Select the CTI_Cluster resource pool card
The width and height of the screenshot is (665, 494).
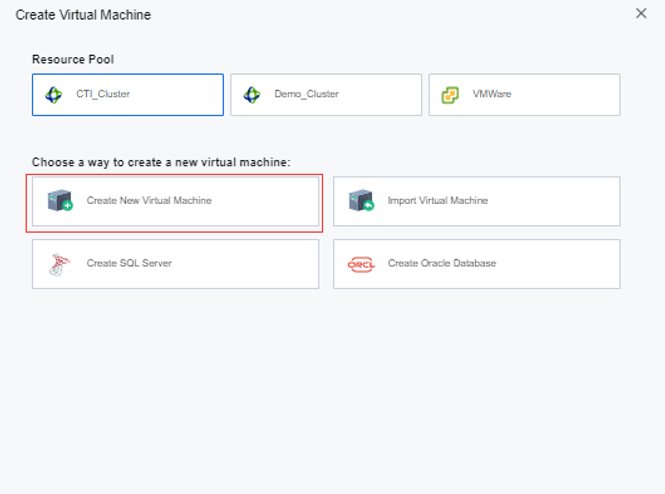point(128,95)
